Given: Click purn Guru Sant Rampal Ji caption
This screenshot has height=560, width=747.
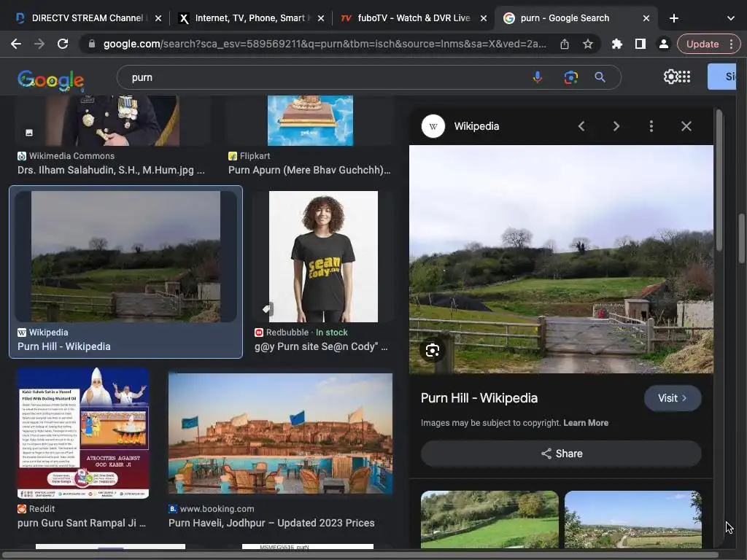Looking at the screenshot, I should tap(82, 523).
